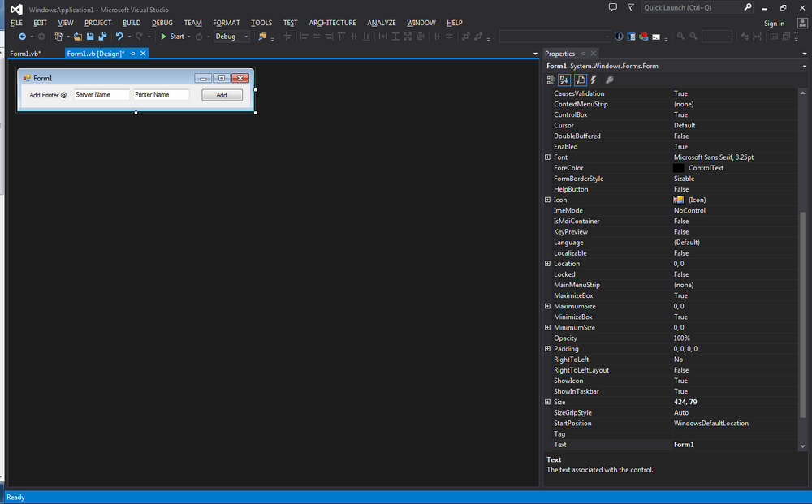812x504 pixels.
Task: Open the command window console icon
Action: [x=656, y=37]
